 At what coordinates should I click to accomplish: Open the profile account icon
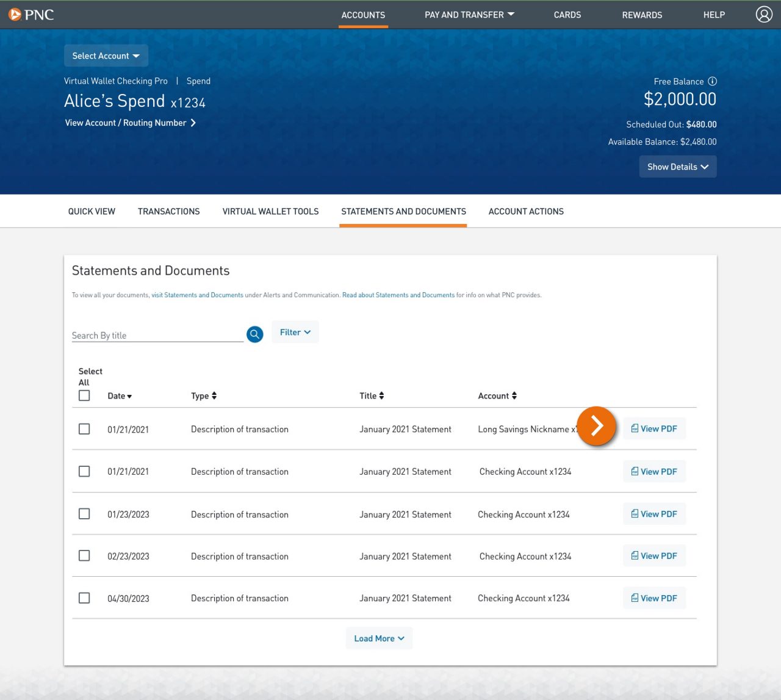pos(764,14)
